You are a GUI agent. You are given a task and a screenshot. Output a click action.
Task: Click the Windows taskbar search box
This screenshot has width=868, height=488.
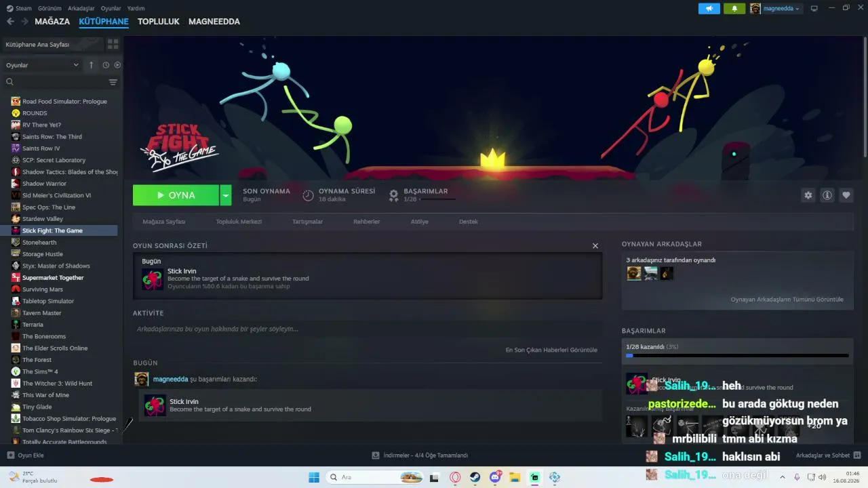[375, 477]
